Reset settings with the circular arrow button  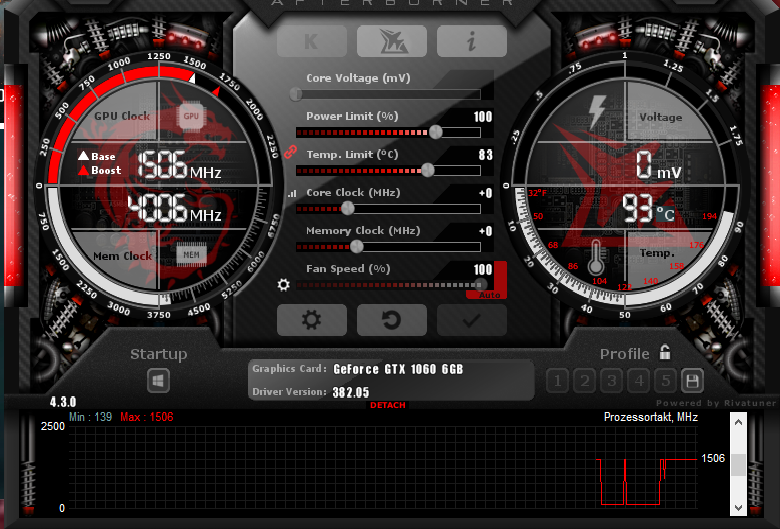click(391, 320)
